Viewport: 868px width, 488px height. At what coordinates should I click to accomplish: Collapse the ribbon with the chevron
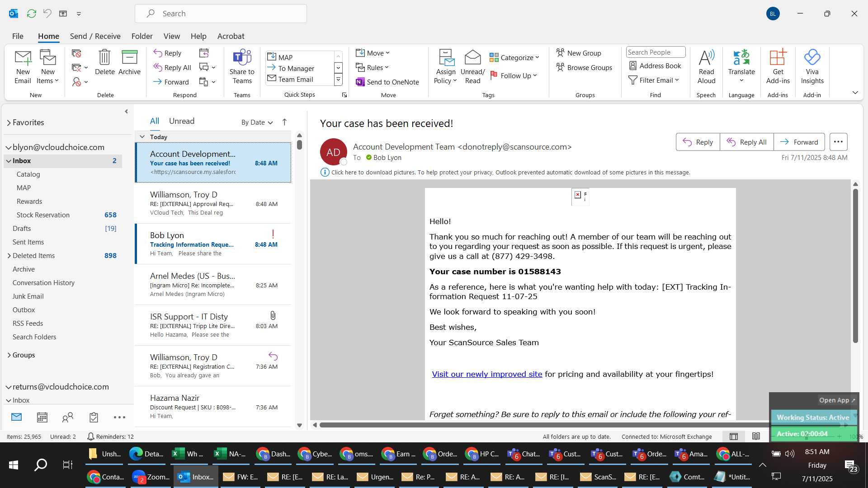point(855,93)
